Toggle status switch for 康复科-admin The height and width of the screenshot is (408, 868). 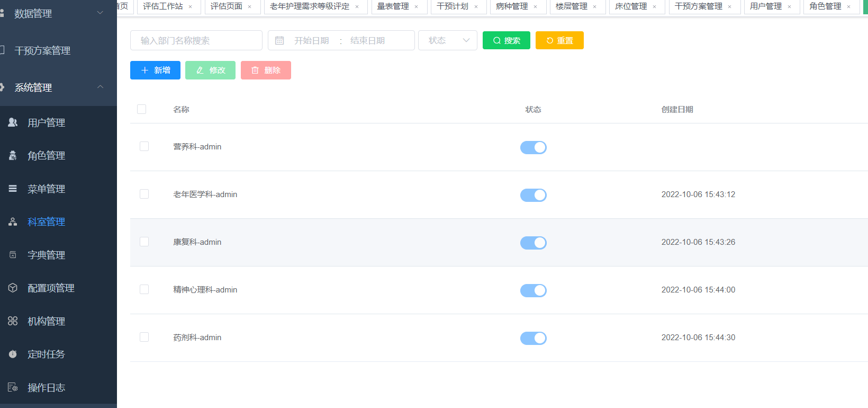[534, 243]
